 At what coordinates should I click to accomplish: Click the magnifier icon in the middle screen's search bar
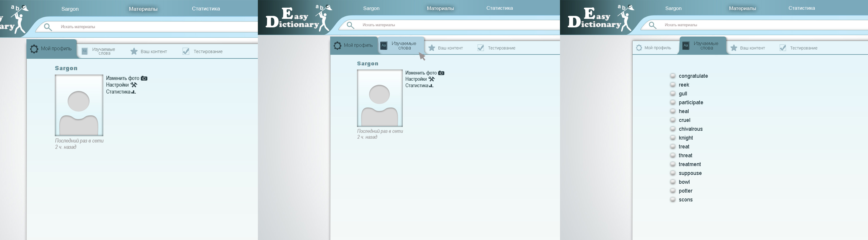click(x=351, y=25)
